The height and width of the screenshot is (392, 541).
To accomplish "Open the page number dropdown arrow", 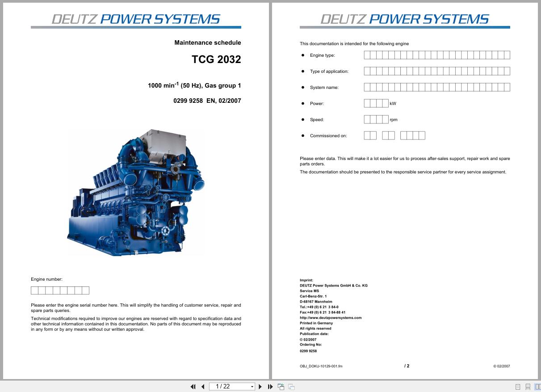I will click(x=252, y=387).
